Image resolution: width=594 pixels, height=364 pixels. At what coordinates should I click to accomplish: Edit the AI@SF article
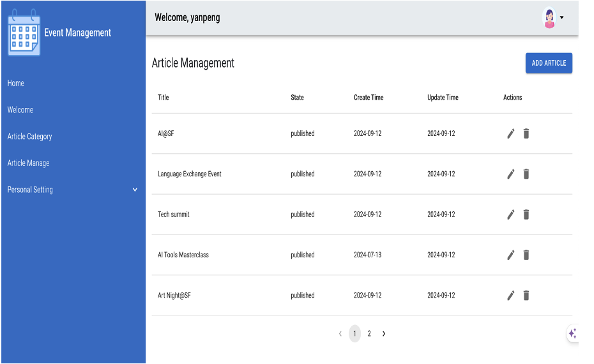(x=510, y=133)
